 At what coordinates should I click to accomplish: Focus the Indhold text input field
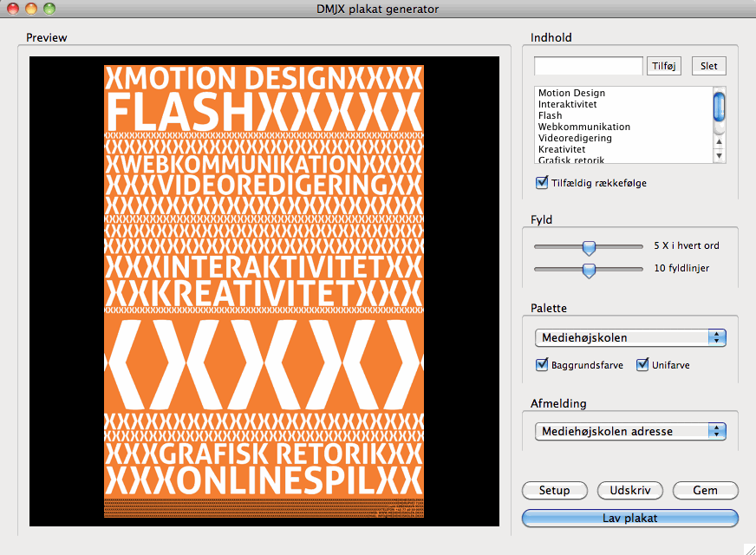pyautogui.click(x=588, y=66)
